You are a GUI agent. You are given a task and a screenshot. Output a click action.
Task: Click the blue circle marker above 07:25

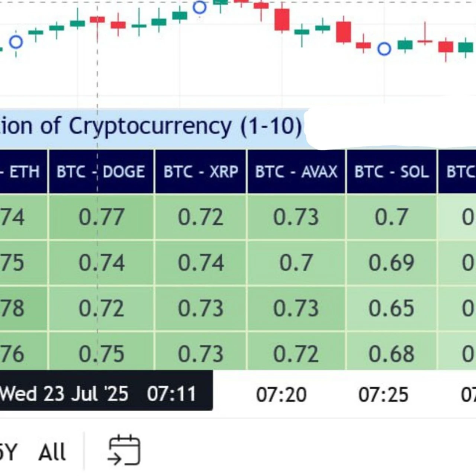click(x=384, y=49)
